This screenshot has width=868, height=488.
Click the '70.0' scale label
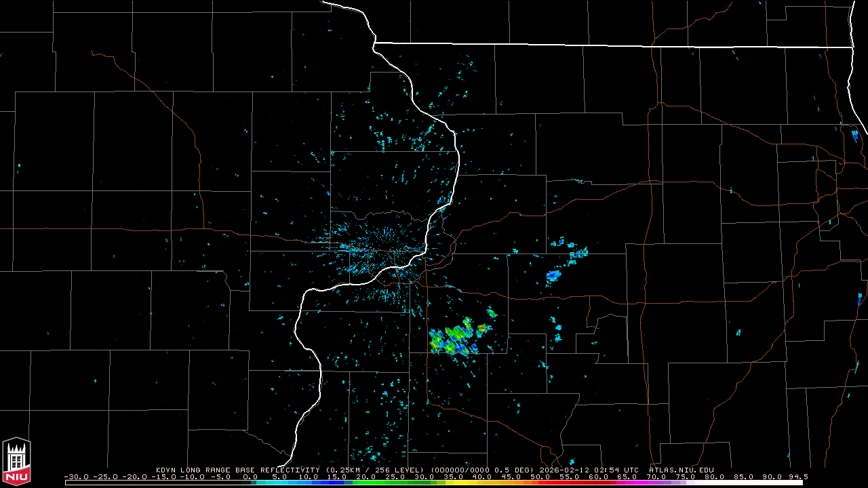point(657,476)
